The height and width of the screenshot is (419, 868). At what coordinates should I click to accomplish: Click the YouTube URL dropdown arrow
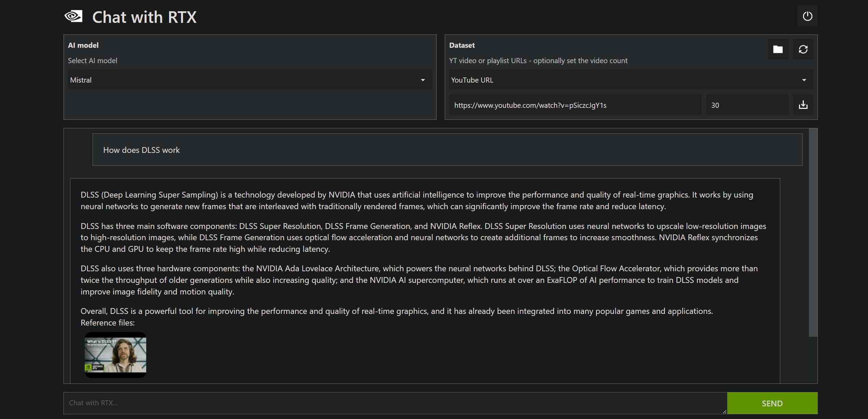pos(804,79)
